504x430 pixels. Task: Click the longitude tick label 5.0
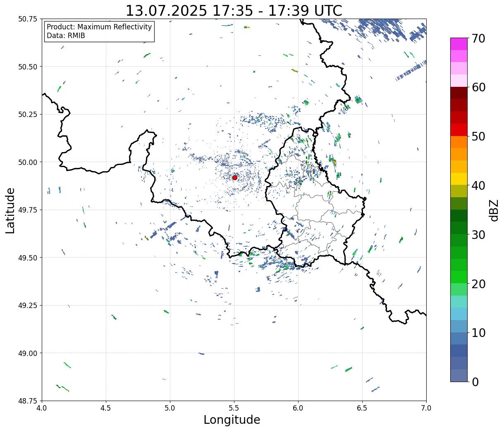[x=170, y=408]
